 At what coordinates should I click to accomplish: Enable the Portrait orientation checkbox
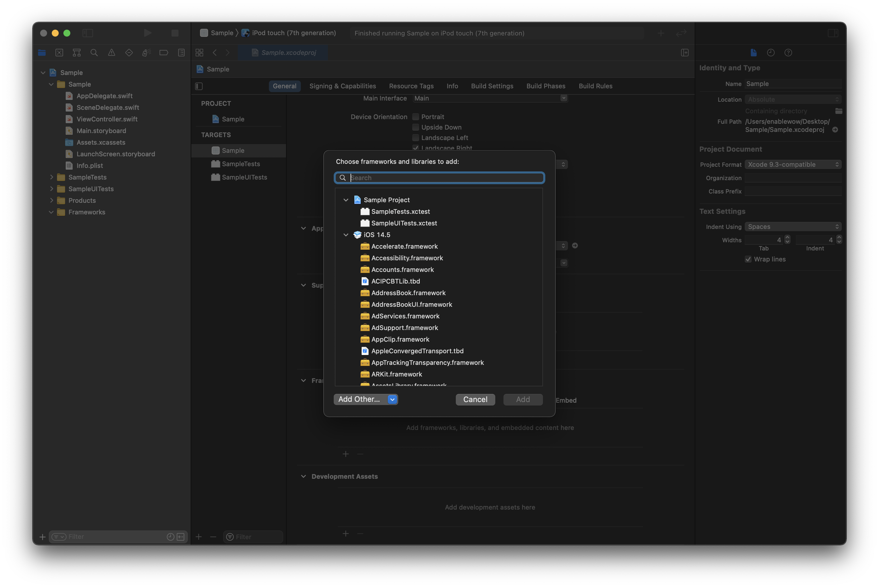416,116
